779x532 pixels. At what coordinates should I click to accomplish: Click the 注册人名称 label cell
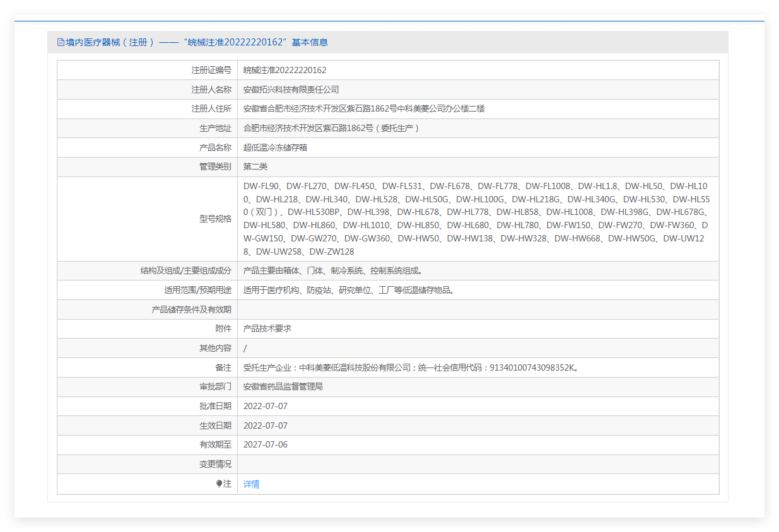148,90
